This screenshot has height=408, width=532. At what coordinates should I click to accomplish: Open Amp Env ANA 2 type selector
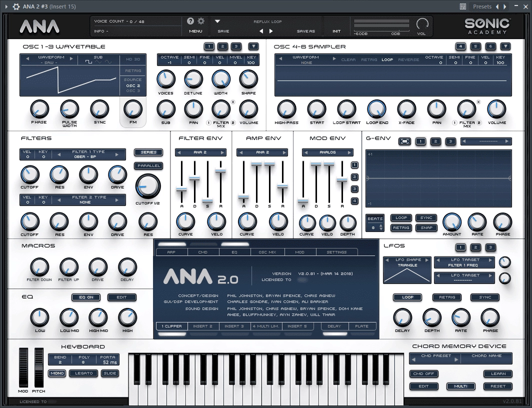point(262,152)
